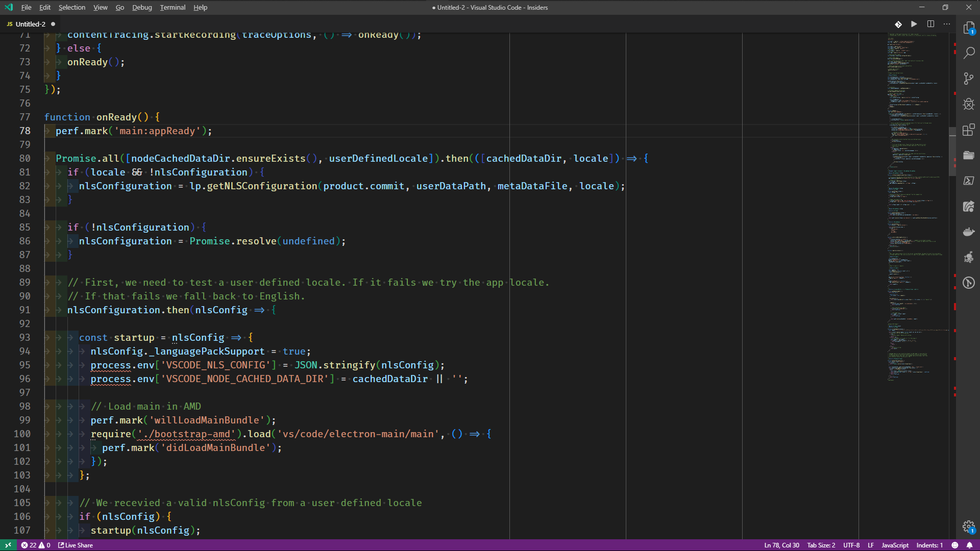Click 'Promise.resolve' on line 86
This screenshot has width=980, height=551.
coord(233,241)
